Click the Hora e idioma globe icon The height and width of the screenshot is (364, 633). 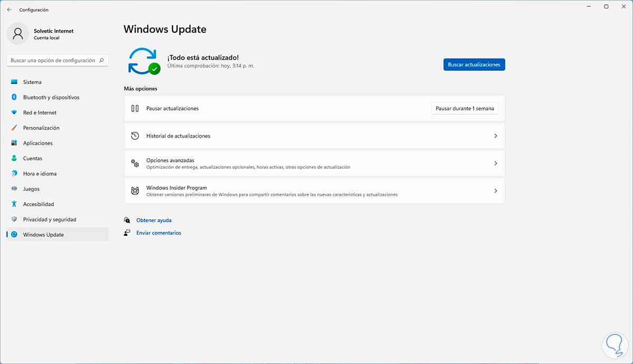pos(14,174)
